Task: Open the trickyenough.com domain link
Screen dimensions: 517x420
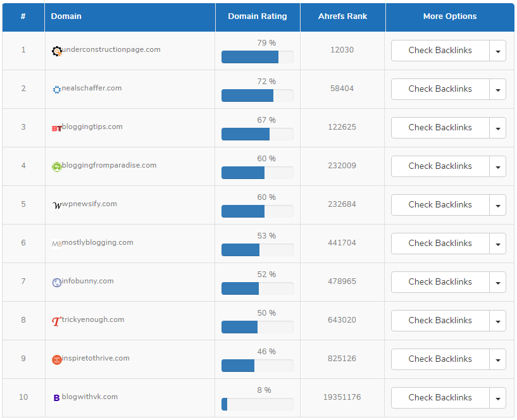Action: [x=93, y=319]
